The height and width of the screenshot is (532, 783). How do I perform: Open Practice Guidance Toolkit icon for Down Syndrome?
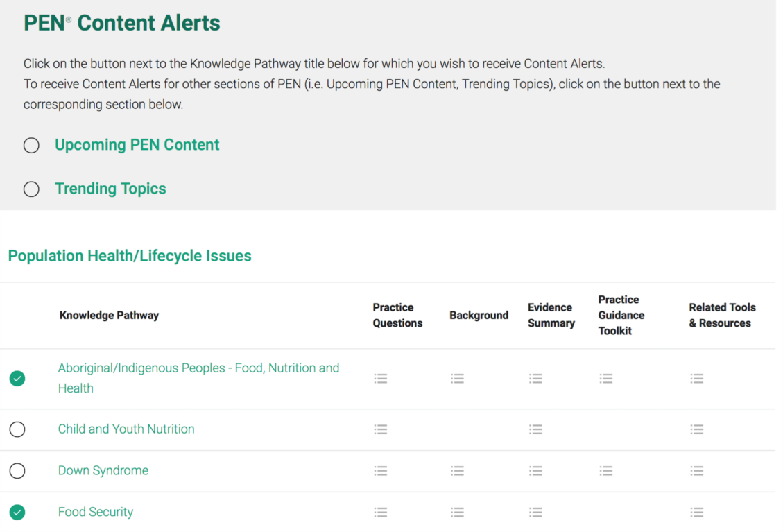tap(605, 470)
